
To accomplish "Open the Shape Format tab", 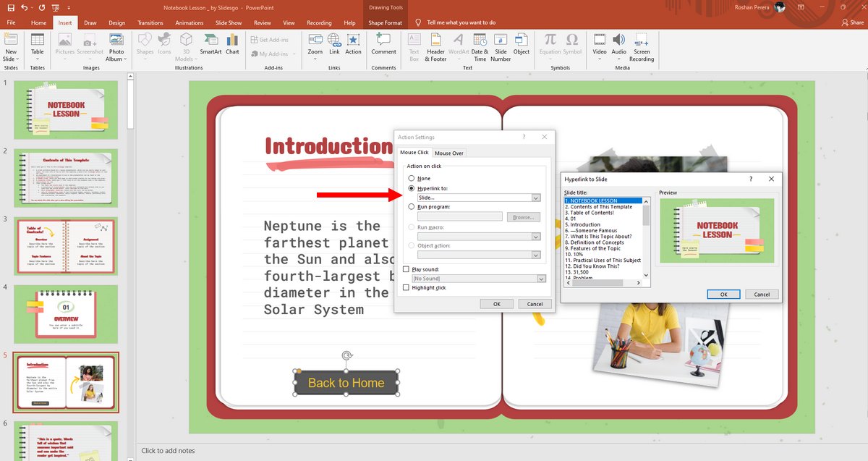I will pyautogui.click(x=385, y=22).
